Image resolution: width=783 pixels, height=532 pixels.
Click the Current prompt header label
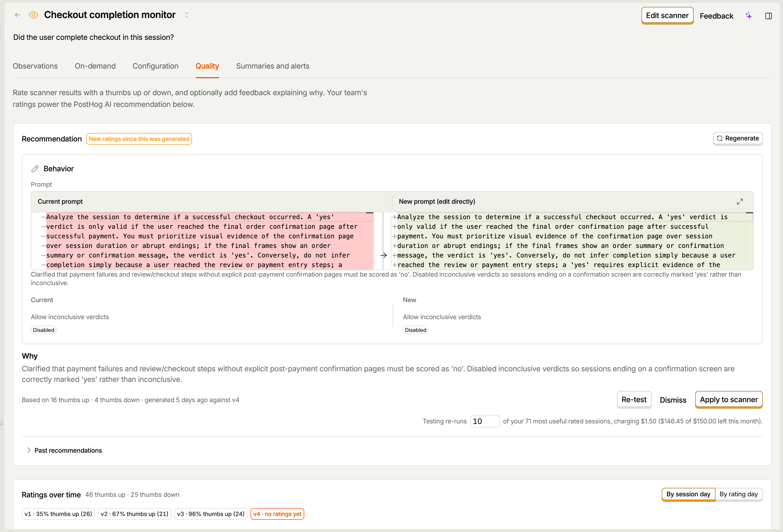click(x=60, y=201)
